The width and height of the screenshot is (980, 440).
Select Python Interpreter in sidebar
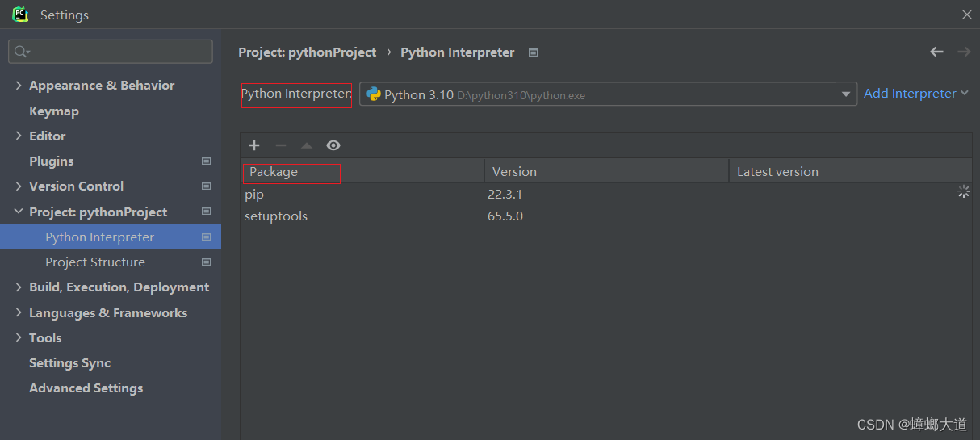[111, 237]
